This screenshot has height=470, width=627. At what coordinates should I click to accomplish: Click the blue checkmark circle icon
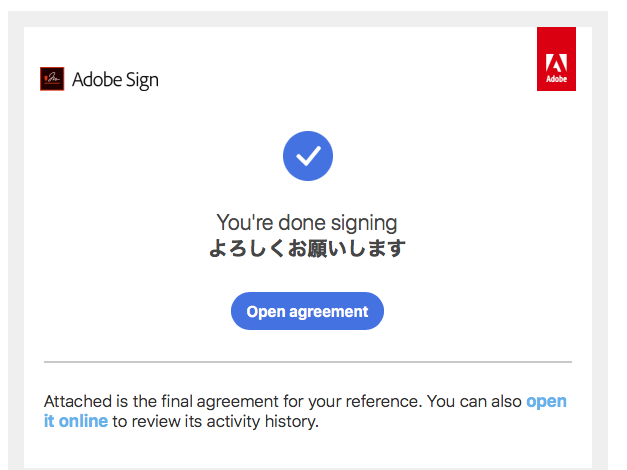click(x=308, y=156)
